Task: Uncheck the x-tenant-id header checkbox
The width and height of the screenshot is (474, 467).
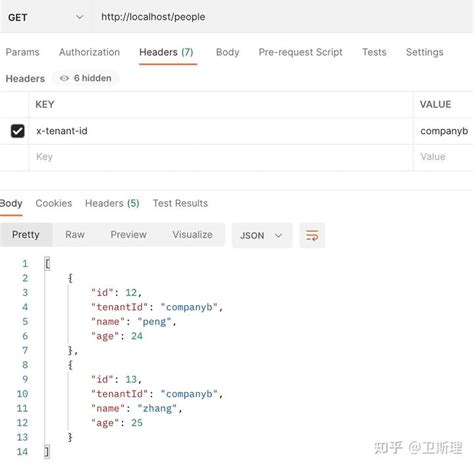Action: (17, 131)
